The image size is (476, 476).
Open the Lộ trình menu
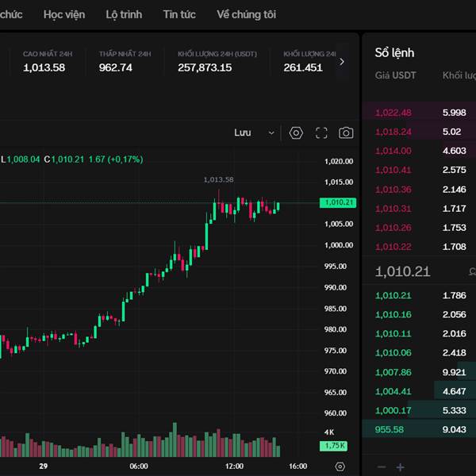coord(124,14)
